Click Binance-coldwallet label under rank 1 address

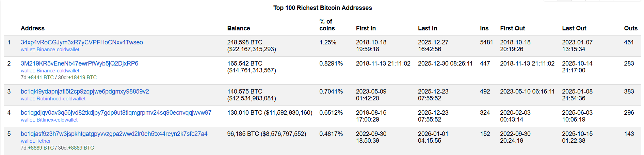point(58,50)
